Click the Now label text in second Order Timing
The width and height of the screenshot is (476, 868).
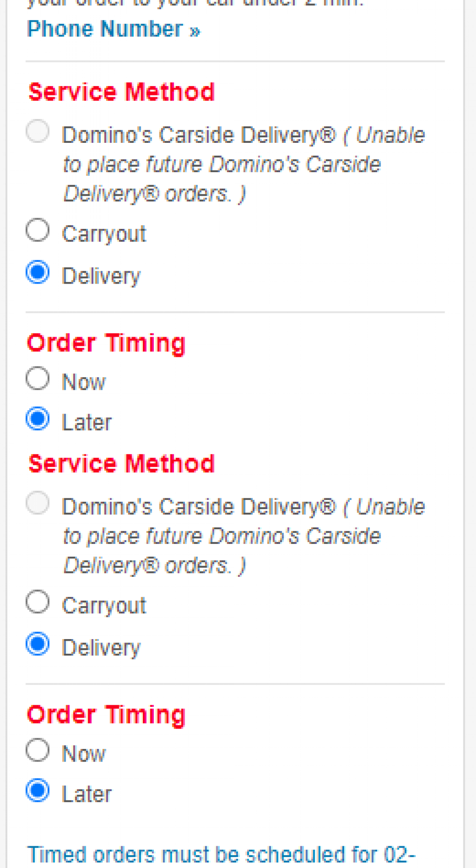(x=84, y=754)
